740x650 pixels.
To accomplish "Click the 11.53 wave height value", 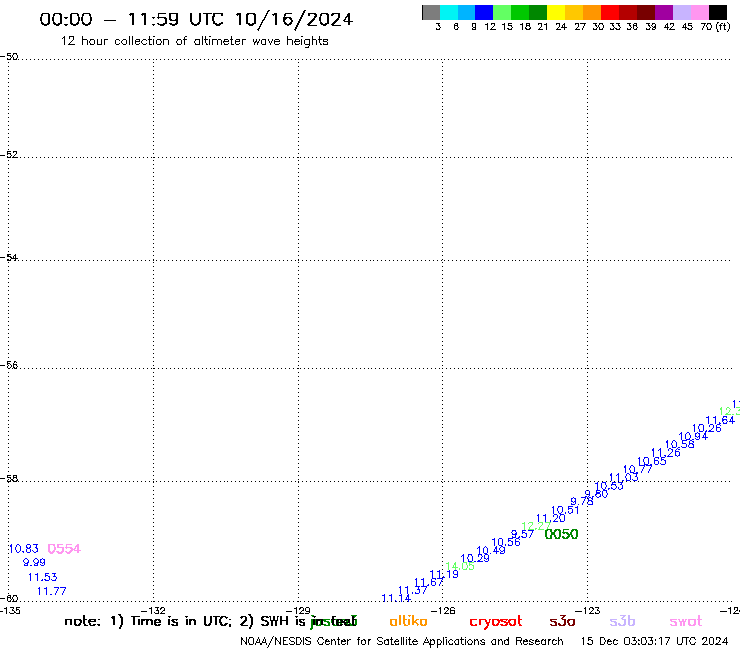I will click(x=42, y=577).
